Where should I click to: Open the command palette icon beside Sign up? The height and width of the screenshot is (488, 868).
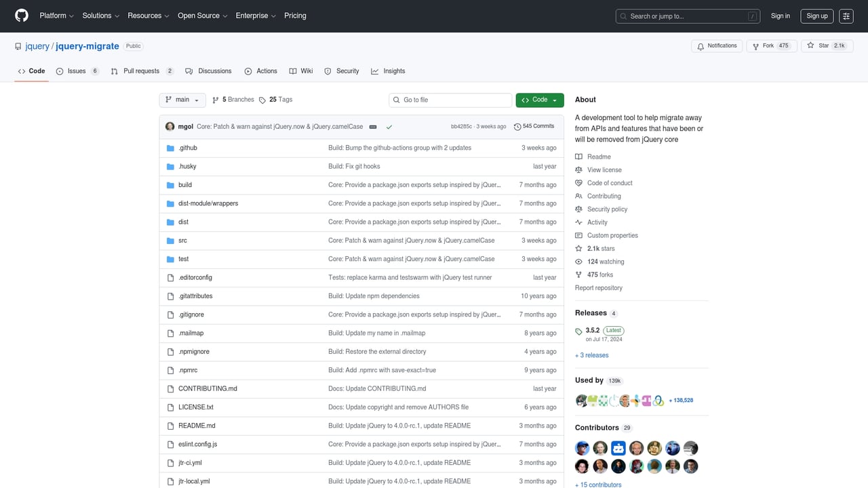846,16
